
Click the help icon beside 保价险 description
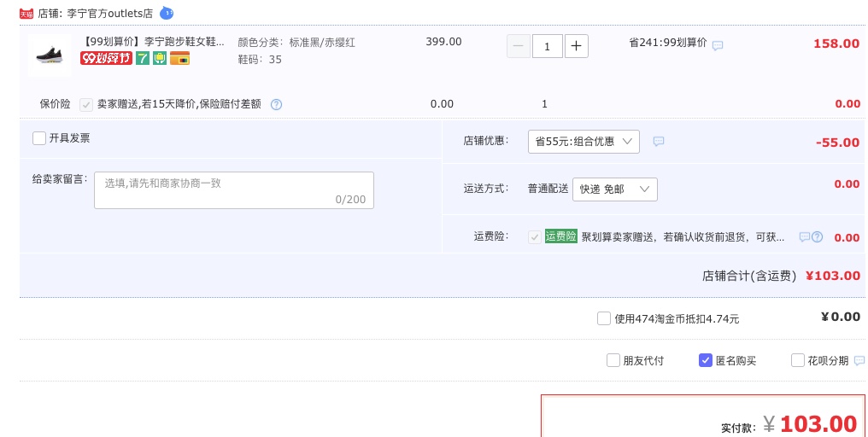[x=276, y=104]
